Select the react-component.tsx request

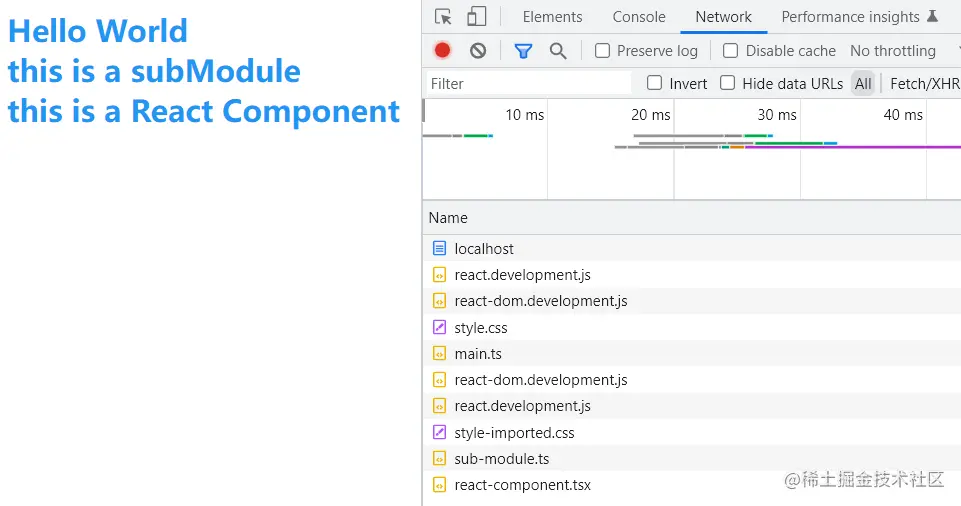point(691,485)
